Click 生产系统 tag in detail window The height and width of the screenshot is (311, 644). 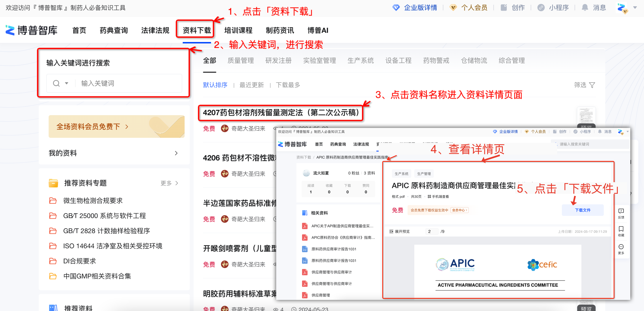pyautogui.click(x=402, y=174)
